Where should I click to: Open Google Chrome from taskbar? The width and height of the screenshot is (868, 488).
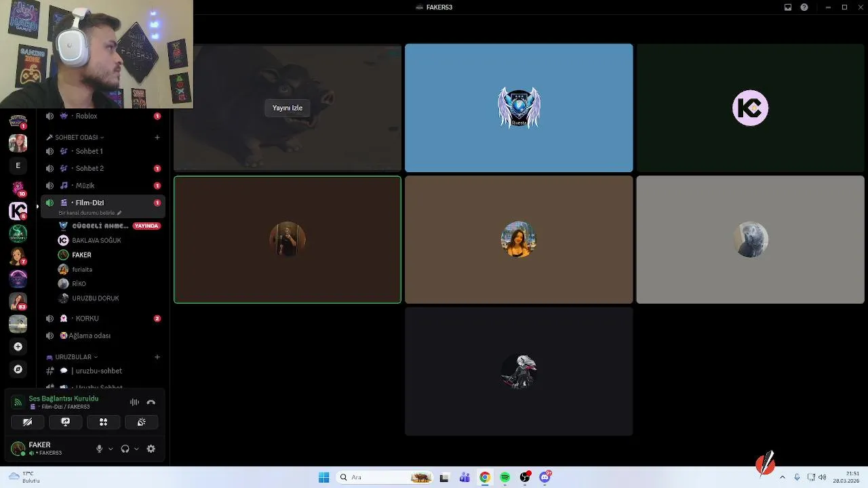click(485, 477)
